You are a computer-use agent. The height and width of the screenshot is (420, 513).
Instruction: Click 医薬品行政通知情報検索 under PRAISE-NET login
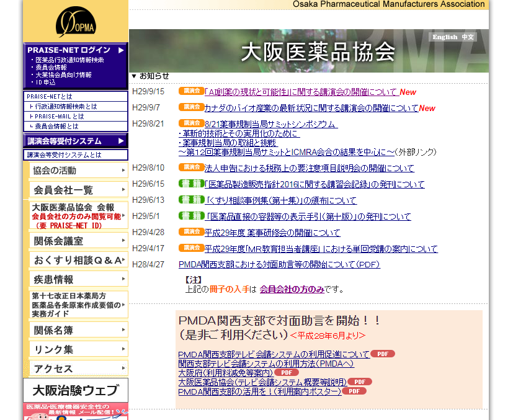[x=69, y=60]
